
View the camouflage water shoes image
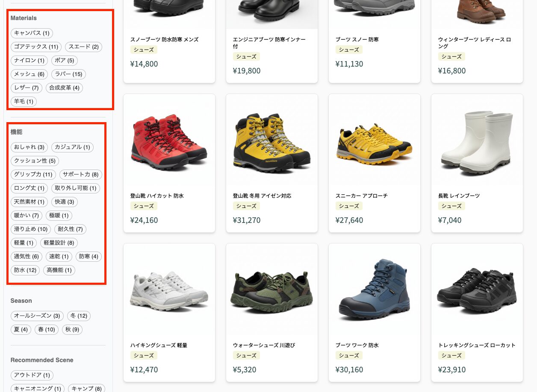pyautogui.click(x=272, y=290)
